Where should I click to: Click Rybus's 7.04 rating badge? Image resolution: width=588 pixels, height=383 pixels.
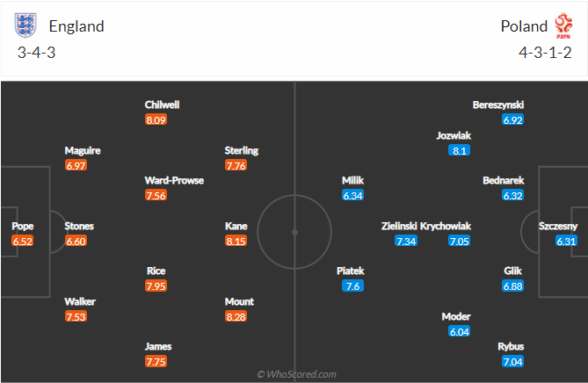[512, 361]
